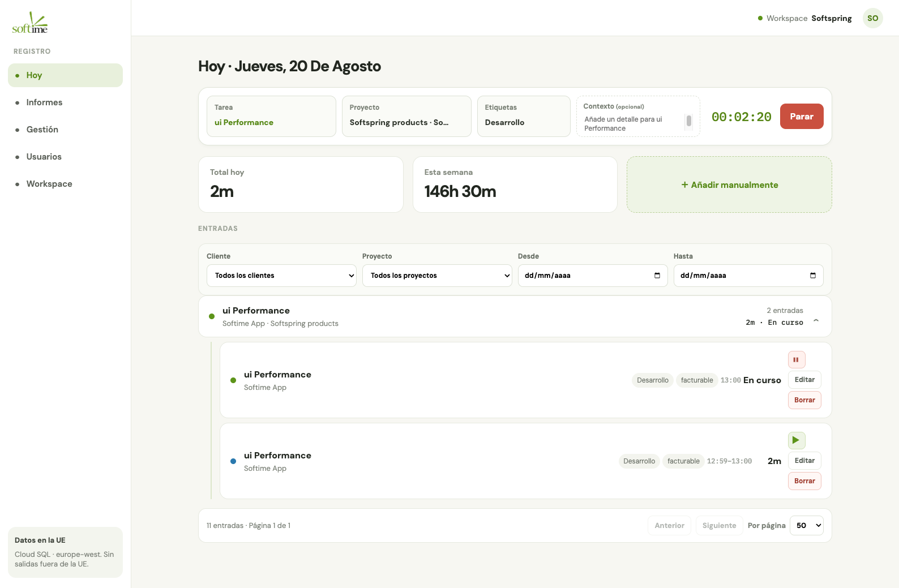899x588 pixels.
Task: Delete the En curso ui Performance entry
Action: tap(804, 400)
